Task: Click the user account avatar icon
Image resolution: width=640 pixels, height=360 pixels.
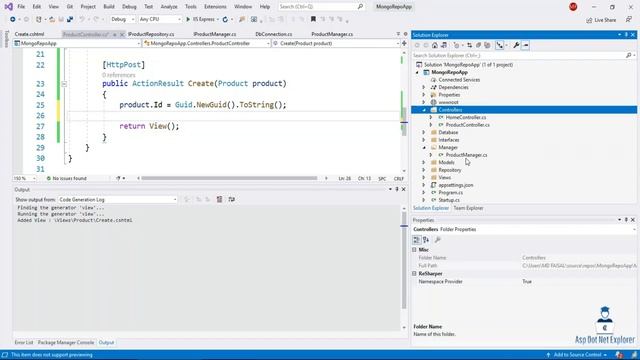Action: (573, 7)
